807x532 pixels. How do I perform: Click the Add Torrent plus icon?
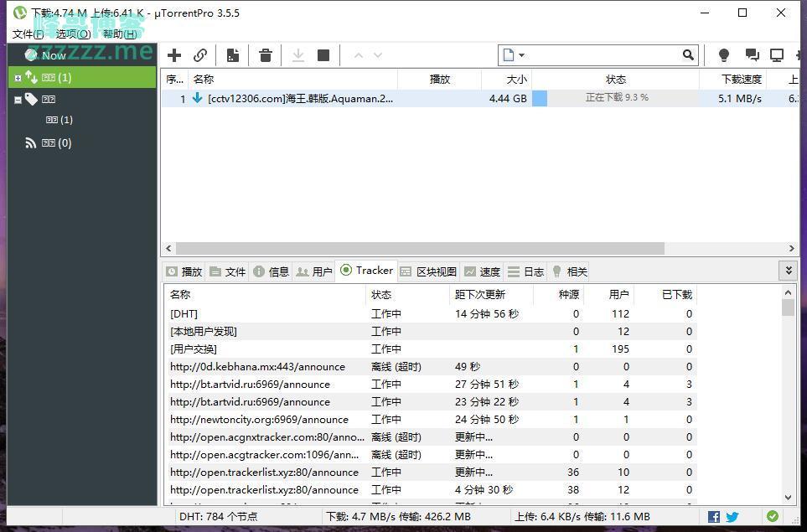[174, 55]
